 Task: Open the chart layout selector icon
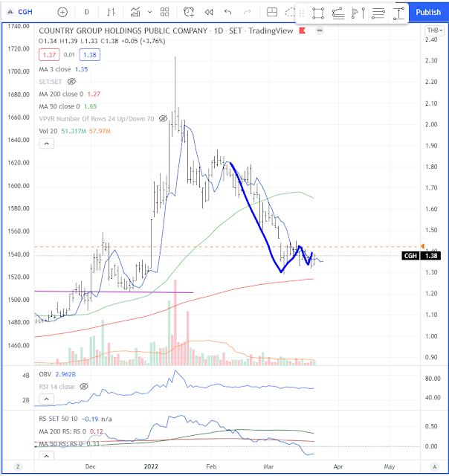tap(272, 12)
